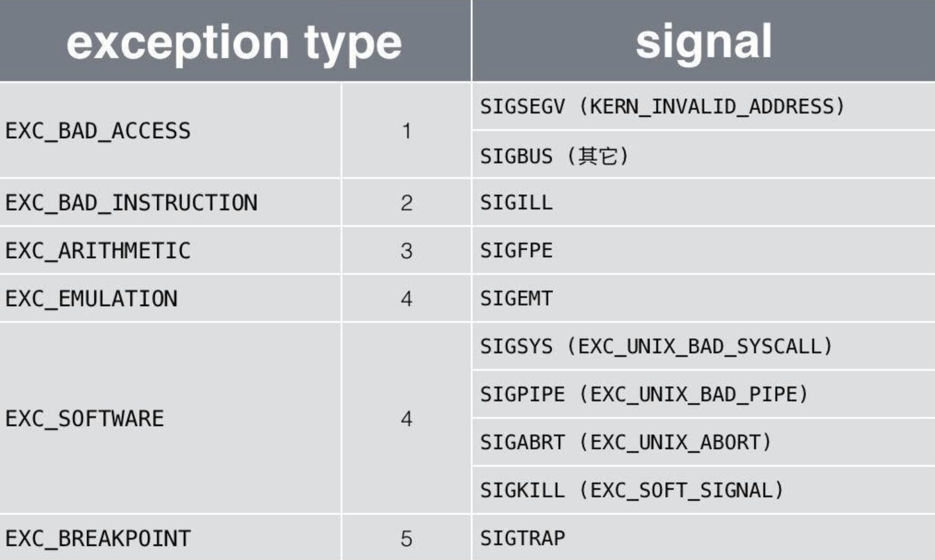Select the SIGILL signal cell
The image size is (935, 560).
(516, 203)
